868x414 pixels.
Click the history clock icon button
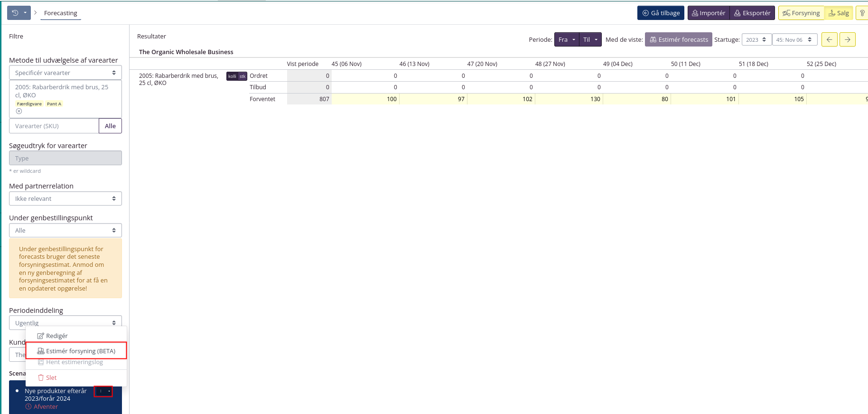(x=15, y=13)
